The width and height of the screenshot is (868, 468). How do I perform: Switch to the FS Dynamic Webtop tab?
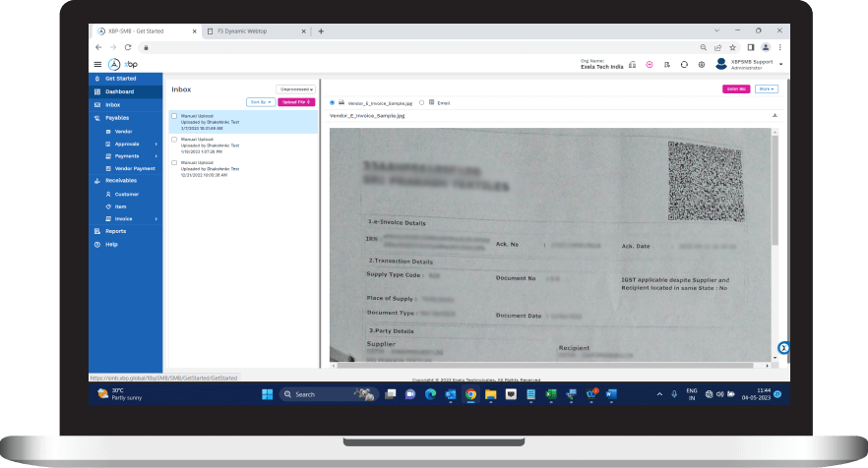(255, 31)
